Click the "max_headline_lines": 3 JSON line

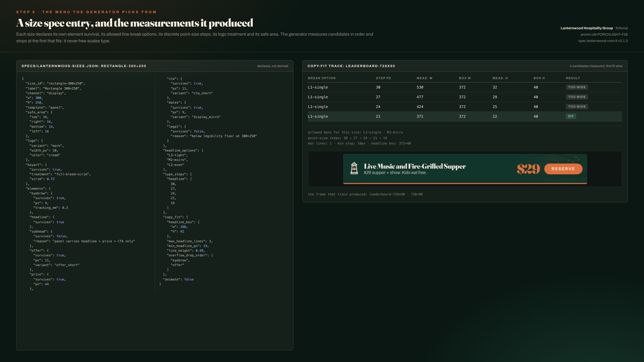coord(190,241)
